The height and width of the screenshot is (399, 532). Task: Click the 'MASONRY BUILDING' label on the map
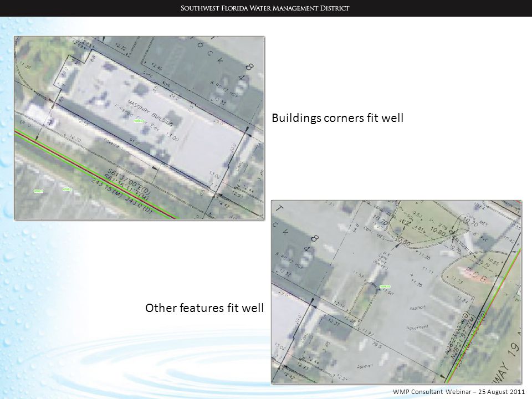[x=150, y=113]
